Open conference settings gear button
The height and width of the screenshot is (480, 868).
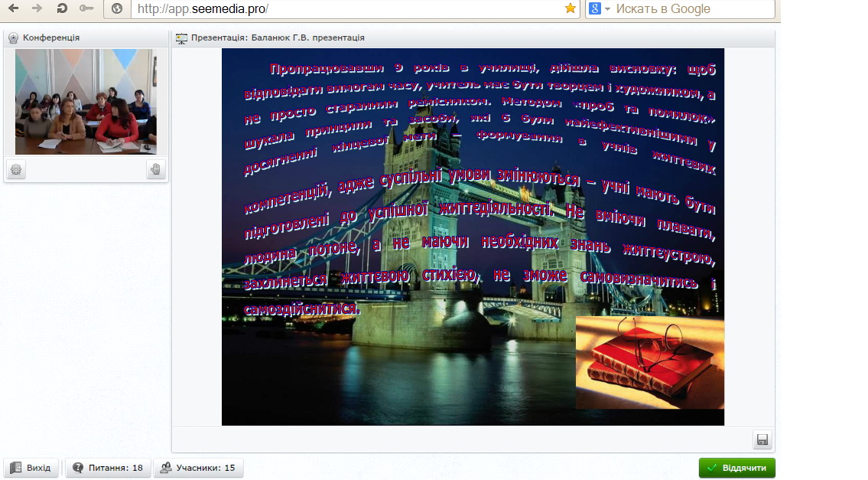point(16,170)
